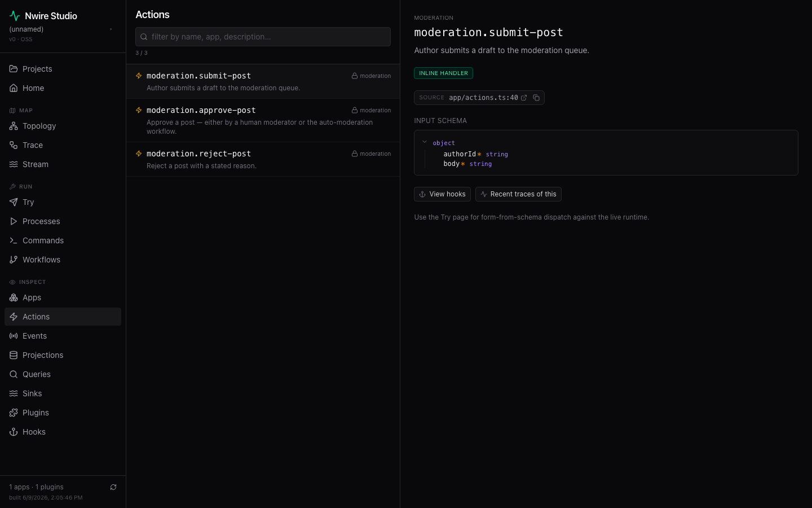Focus the actions filter field
The height and width of the screenshot is (508, 812).
coord(263,37)
